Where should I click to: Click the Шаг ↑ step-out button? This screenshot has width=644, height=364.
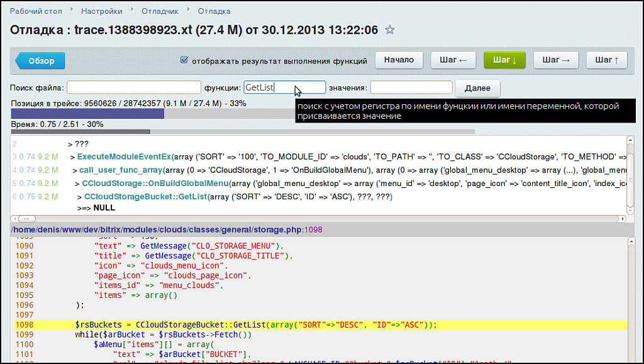pyautogui.click(x=607, y=60)
